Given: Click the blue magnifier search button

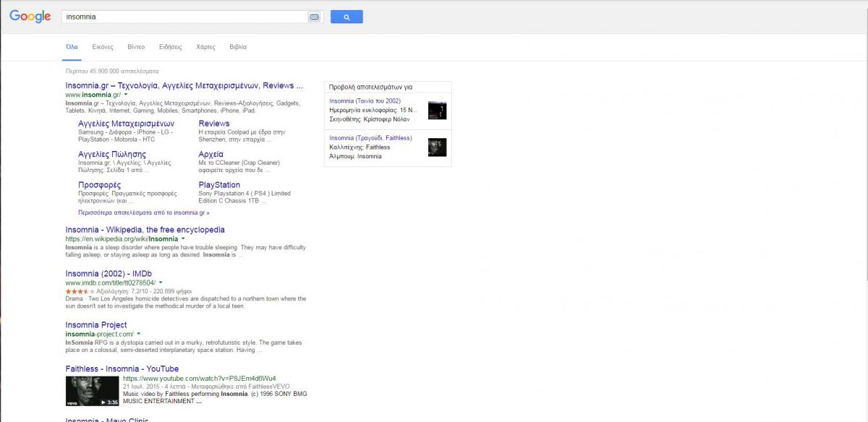Looking at the screenshot, I should (x=346, y=17).
